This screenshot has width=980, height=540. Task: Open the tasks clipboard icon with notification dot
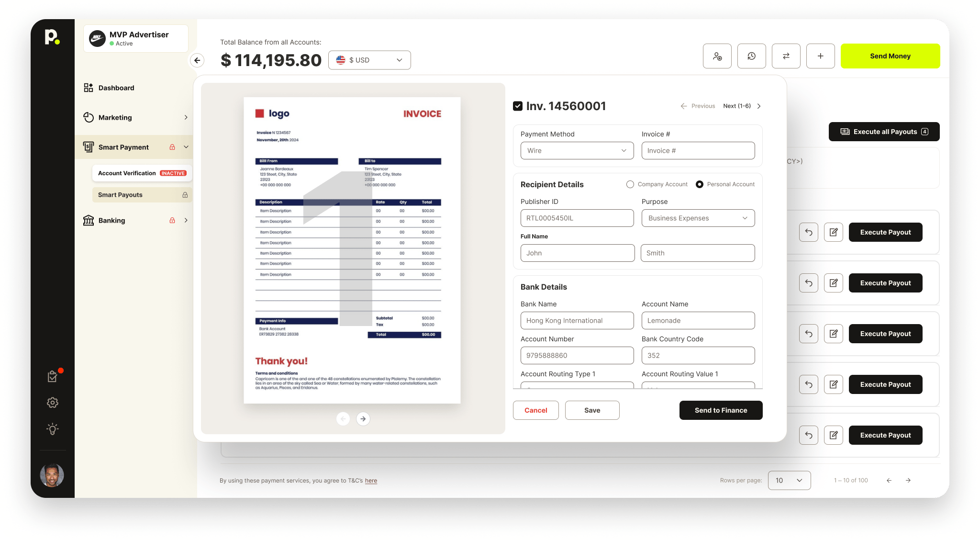[x=53, y=376]
